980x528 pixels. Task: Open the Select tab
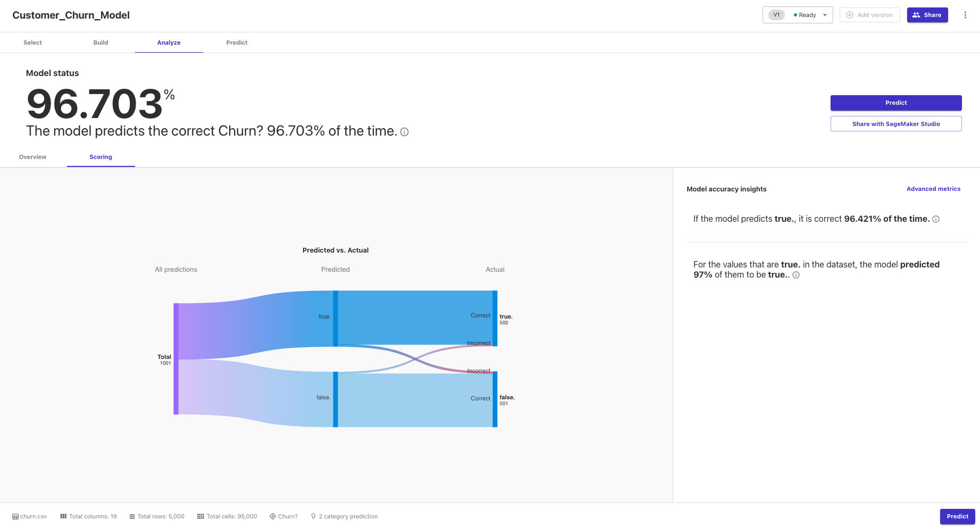tap(33, 43)
